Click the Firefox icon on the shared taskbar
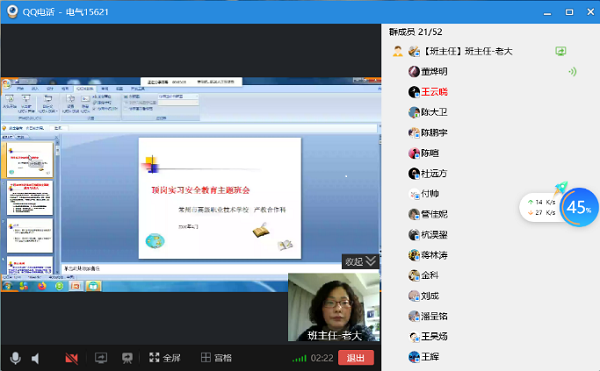Viewport: 600px width, 371px height. (x=41, y=286)
